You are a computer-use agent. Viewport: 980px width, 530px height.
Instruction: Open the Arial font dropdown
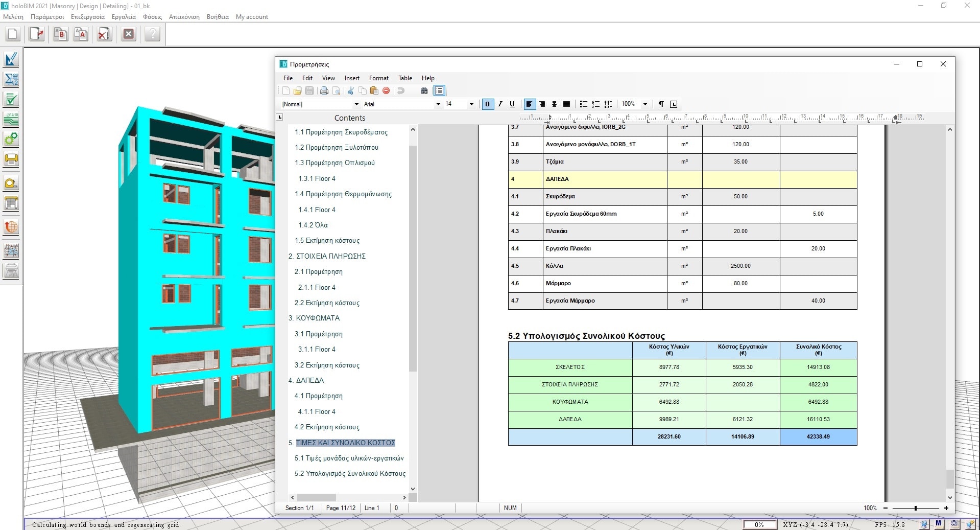(402, 104)
